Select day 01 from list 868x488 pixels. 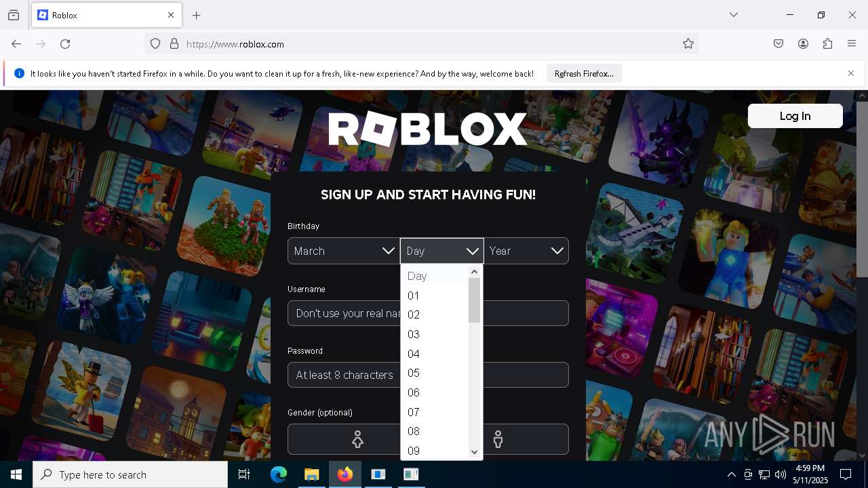pos(434,296)
